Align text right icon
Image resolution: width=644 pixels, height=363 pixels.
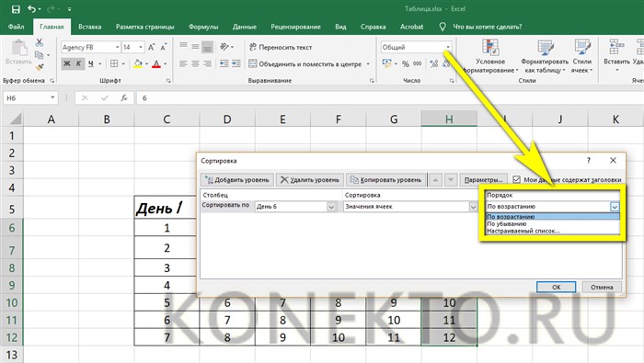207,63
